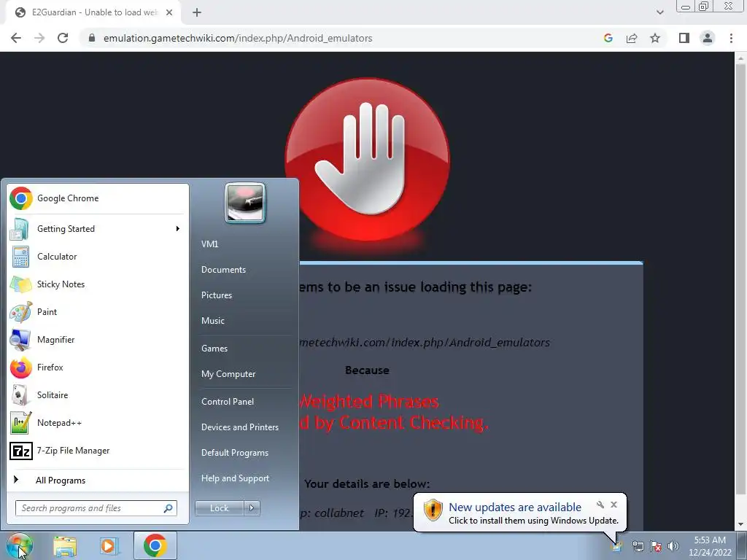Click the user account picture thumbnail
Screen dimensions: 747x560
point(245,203)
